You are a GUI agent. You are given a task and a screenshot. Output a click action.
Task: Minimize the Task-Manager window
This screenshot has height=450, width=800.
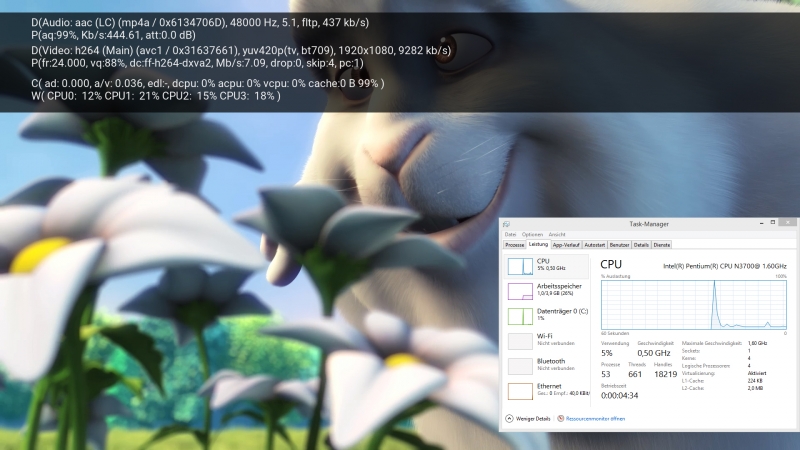pyautogui.click(x=761, y=223)
